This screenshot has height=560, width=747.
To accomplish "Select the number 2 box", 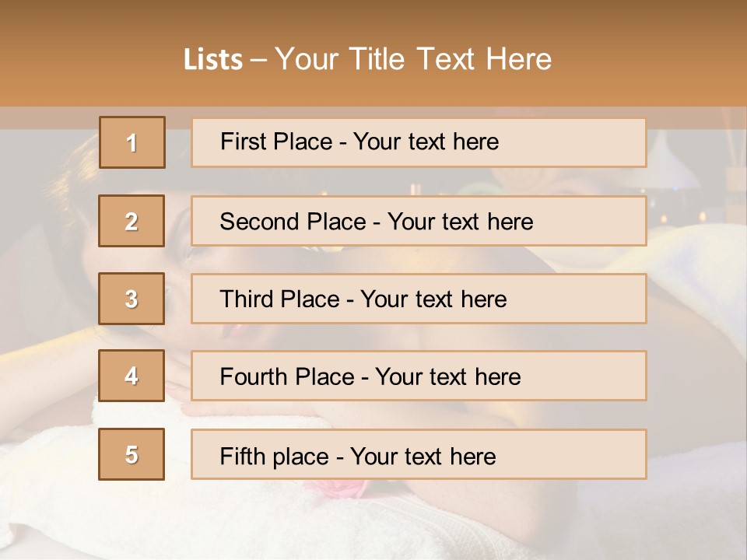I will tap(132, 221).
